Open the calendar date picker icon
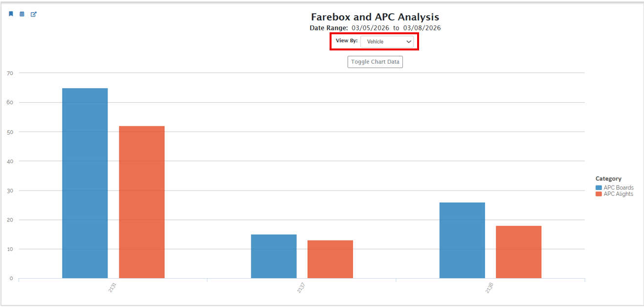This screenshot has height=307, width=644. [22, 14]
